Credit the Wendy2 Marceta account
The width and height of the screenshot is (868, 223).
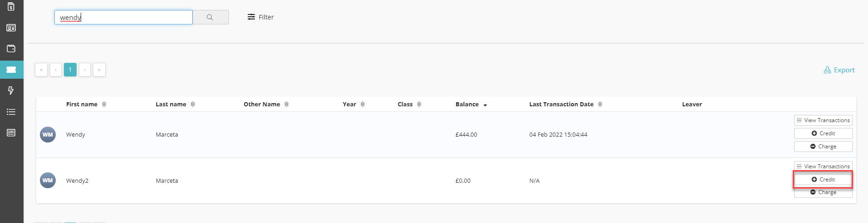click(x=823, y=180)
